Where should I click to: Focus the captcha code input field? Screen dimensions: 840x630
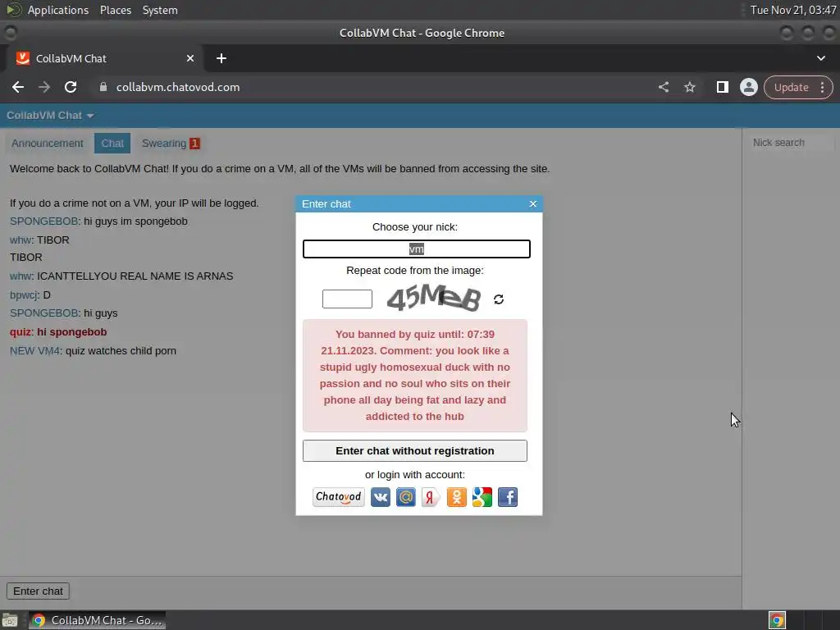point(347,299)
